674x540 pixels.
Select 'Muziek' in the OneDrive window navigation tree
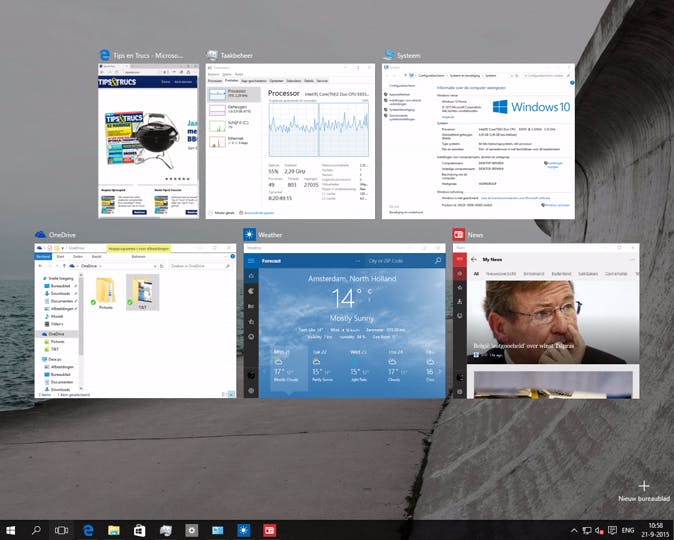(x=54, y=316)
